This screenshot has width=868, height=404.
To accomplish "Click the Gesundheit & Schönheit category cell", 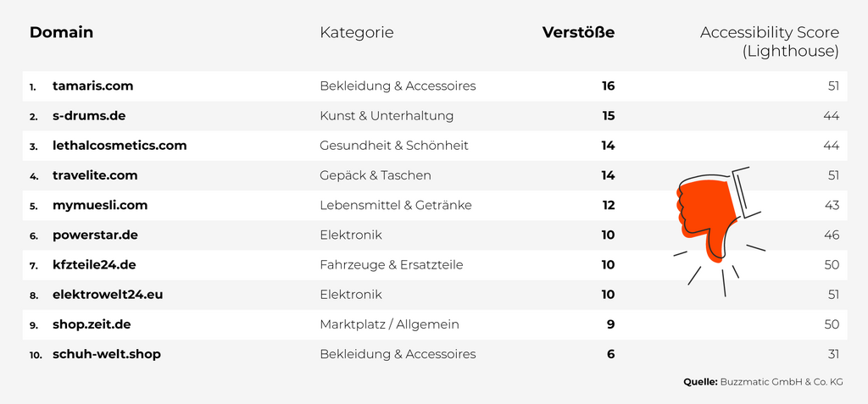I will pos(394,146).
